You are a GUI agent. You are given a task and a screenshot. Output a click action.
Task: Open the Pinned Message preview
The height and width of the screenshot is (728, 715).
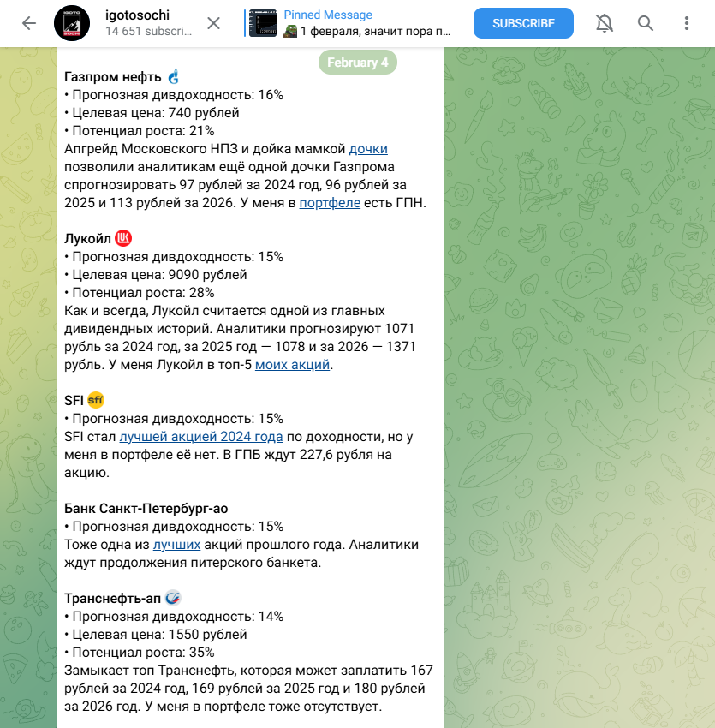coord(367,23)
